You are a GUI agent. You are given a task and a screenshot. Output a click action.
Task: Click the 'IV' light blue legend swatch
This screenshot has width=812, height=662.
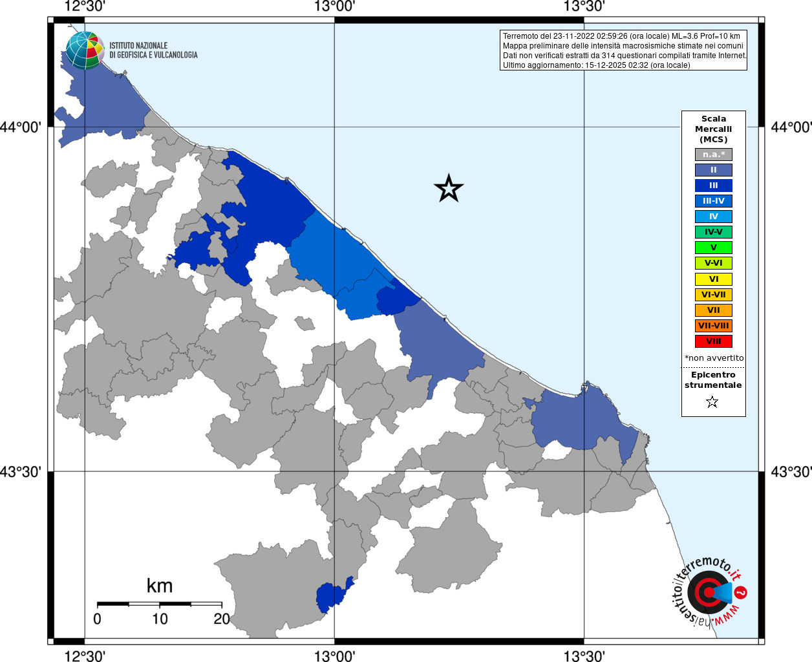(713, 217)
